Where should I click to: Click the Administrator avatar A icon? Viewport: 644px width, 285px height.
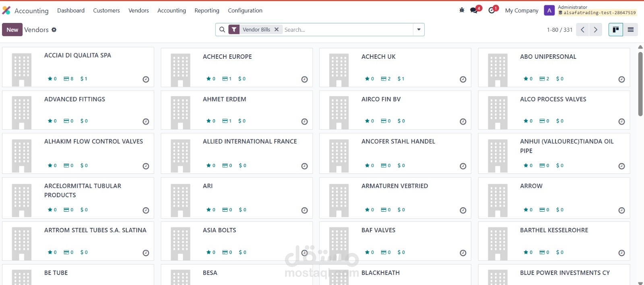pyautogui.click(x=549, y=10)
